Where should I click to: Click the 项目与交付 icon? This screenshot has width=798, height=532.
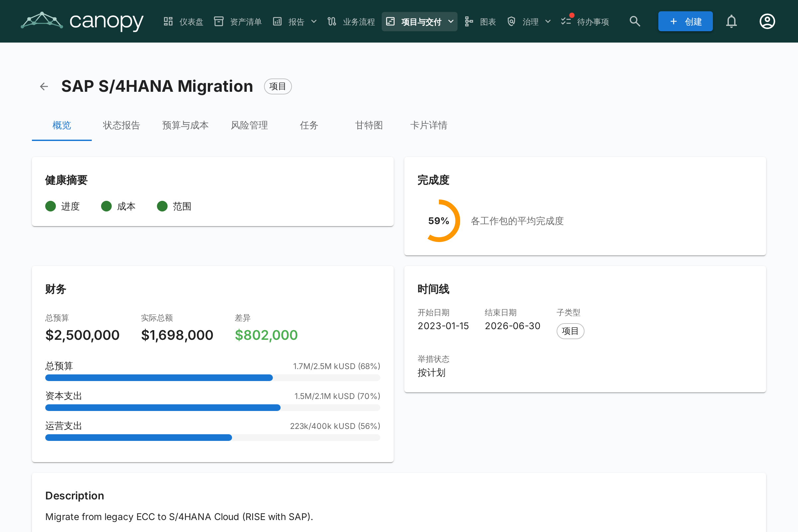tap(390, 21)
